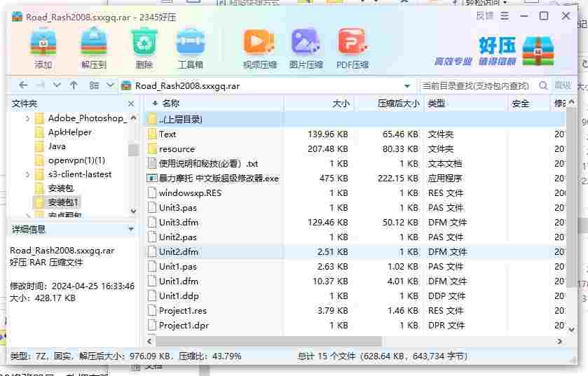Open the 工具箱 toolbox icon
Screen dimensions: 588x376
[191, 48]
